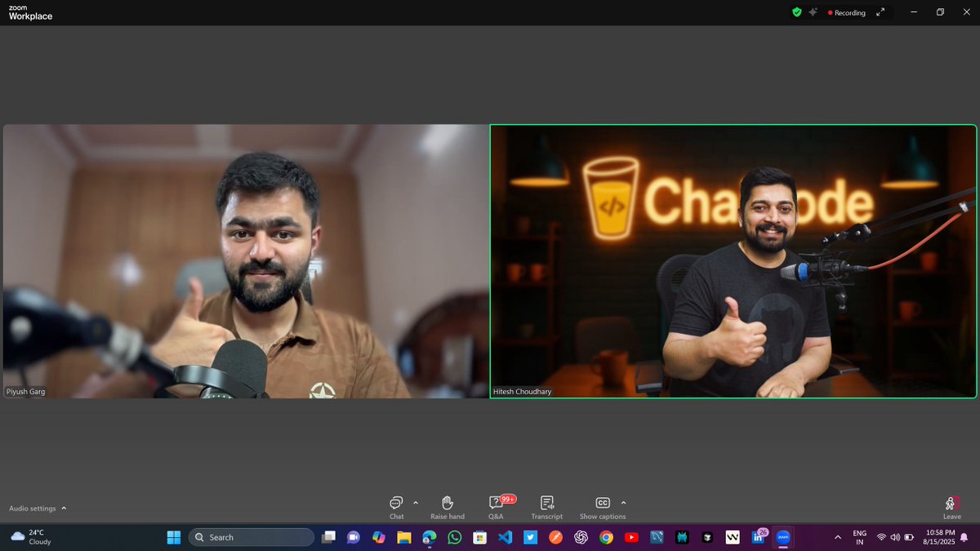The height and width of the screenshot is (551, 980).
Task: Open the purple video chat app on taskbar
Action: 354,537
